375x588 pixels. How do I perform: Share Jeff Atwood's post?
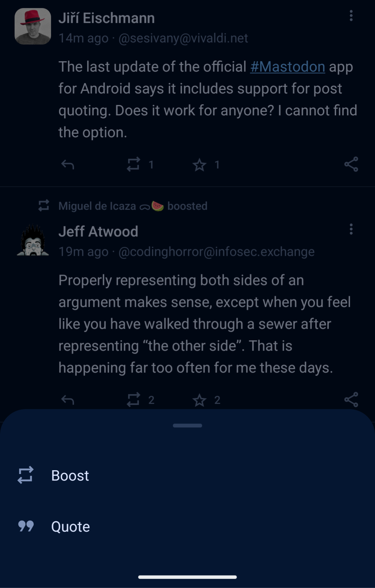tap(351, 400)
